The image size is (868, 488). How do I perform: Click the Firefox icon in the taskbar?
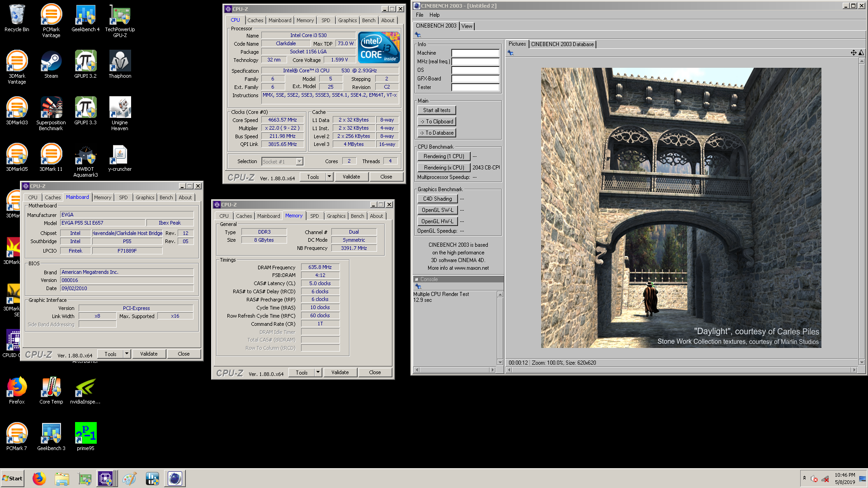39,479
